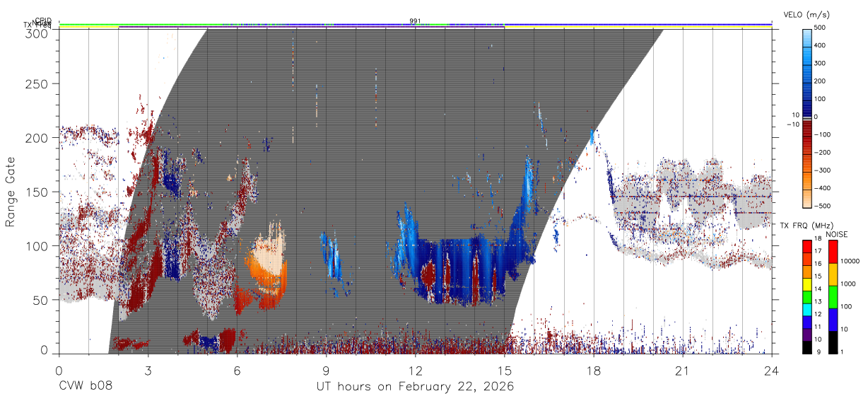This screenshot has width=868, height=401.
Task: Click the 'Range Gate' y-axis title
Action: pyautogui.click(x=11, y=192)
